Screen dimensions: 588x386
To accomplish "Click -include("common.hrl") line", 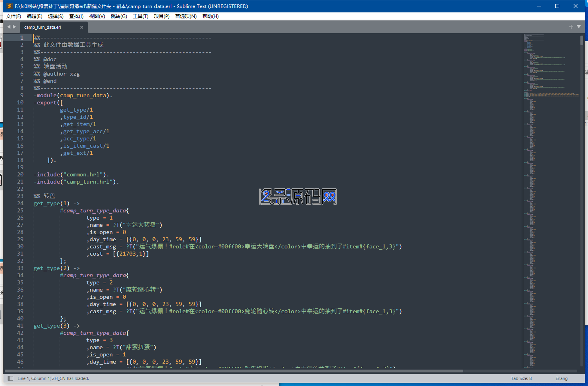I will coord(71,174).
